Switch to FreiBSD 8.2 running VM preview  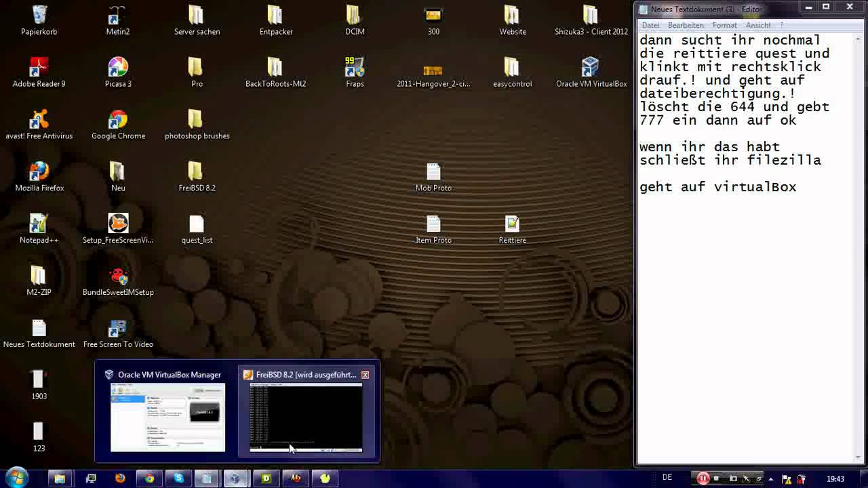coord(306,411)
